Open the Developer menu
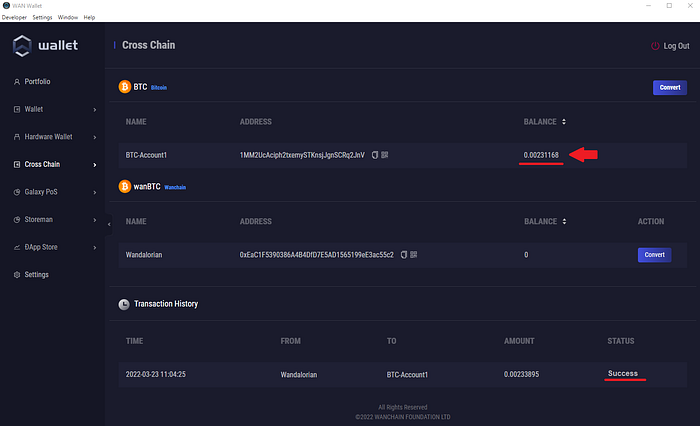 [14, 17]
